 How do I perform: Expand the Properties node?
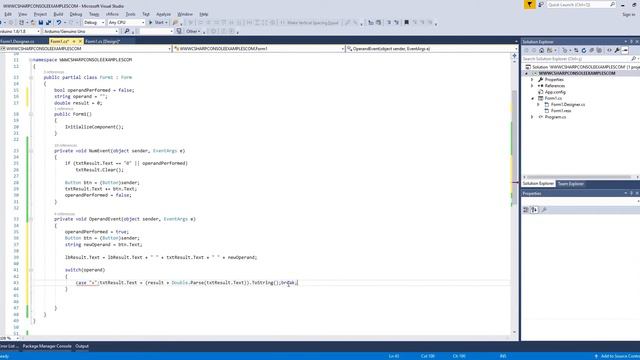pyautogui.click(x=532, y=80)
